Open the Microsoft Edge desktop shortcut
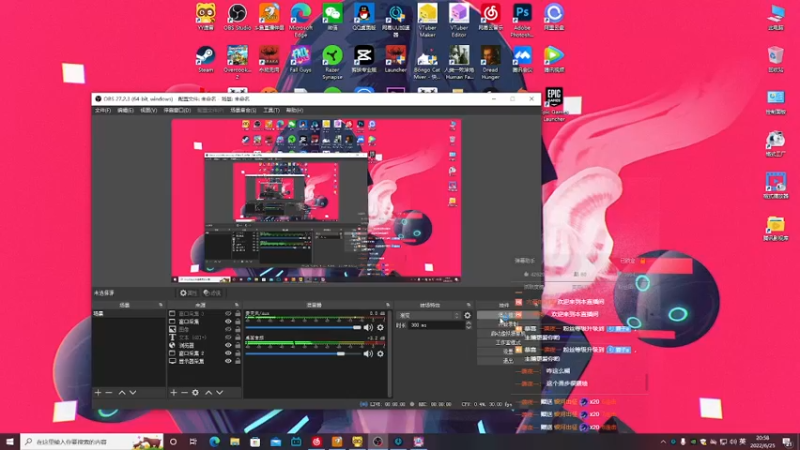 pos(301,20)
